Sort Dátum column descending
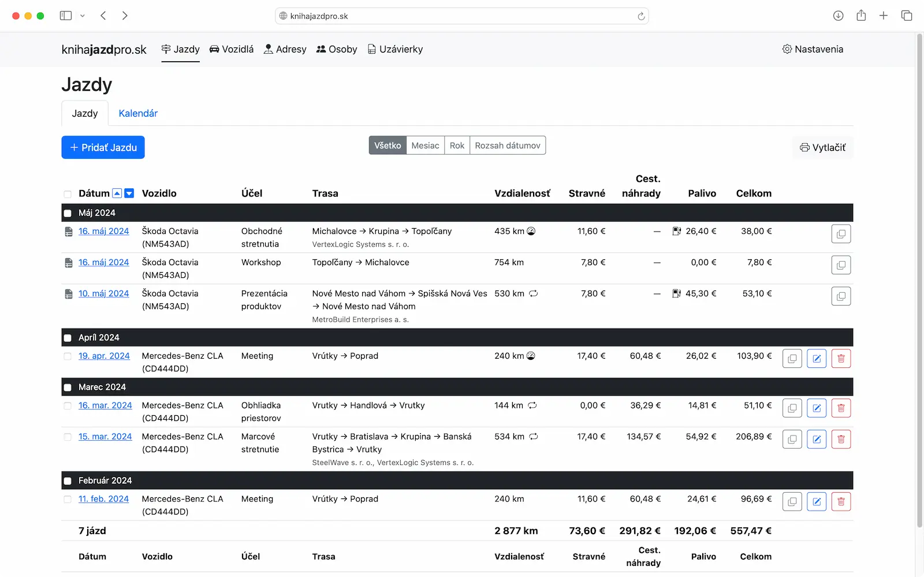 (129, 193)
